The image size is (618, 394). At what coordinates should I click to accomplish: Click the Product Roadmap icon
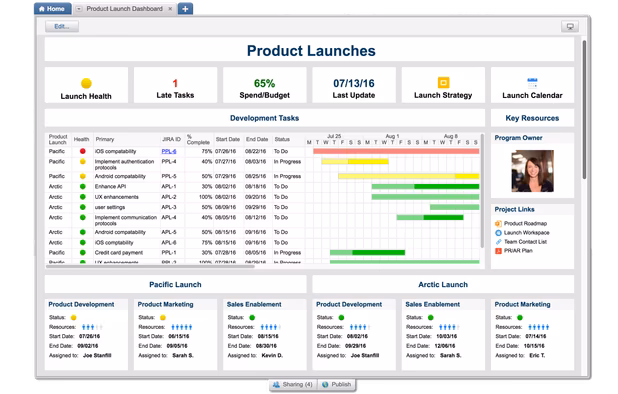pyautogui.click(x=498, y=223)
